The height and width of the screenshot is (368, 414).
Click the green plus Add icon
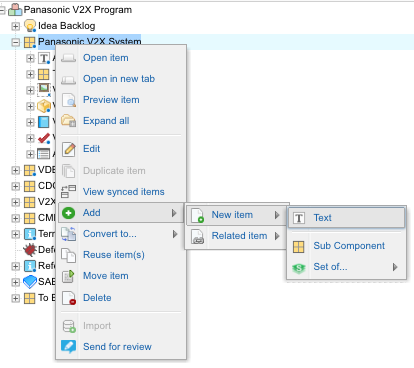tap(69, 213)
